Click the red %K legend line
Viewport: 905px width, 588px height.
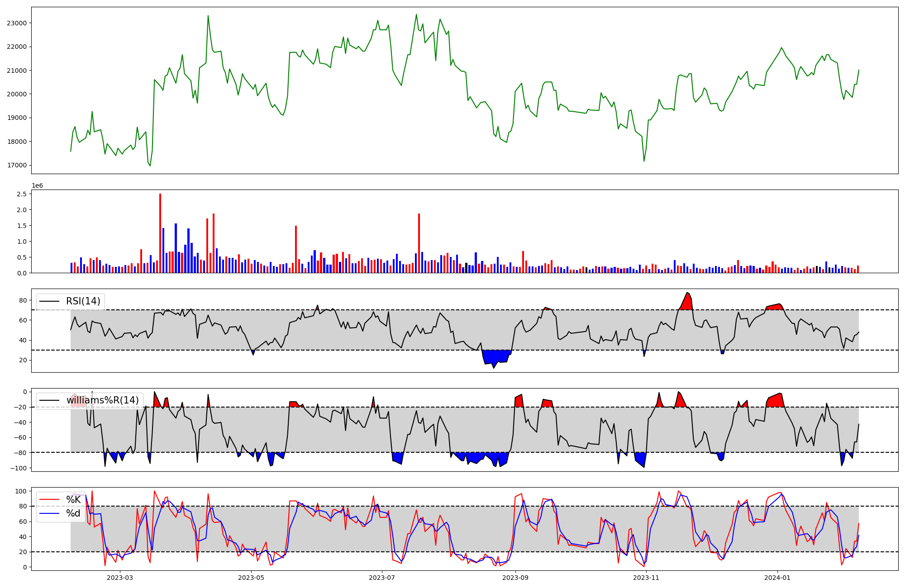coord(50,500)
